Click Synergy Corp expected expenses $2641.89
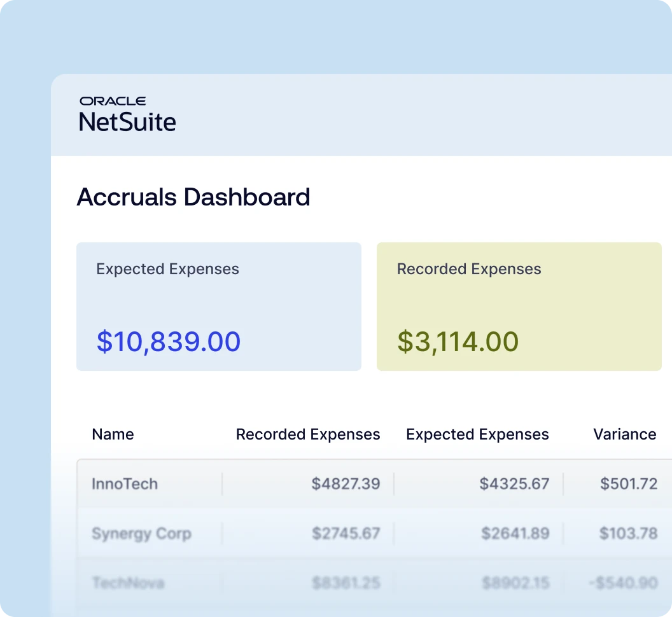Viewport: 672px width, 617px height. coord(515,533)
